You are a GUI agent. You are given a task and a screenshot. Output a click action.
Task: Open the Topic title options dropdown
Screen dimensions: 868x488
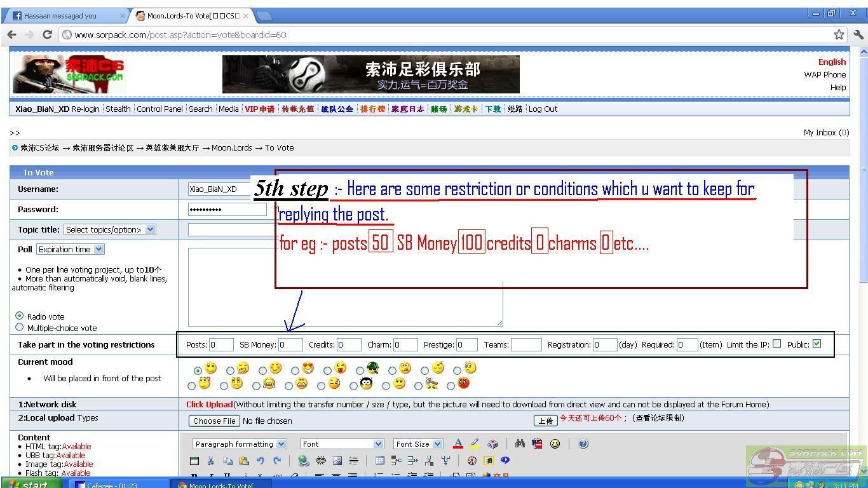(x=109, y=229)
